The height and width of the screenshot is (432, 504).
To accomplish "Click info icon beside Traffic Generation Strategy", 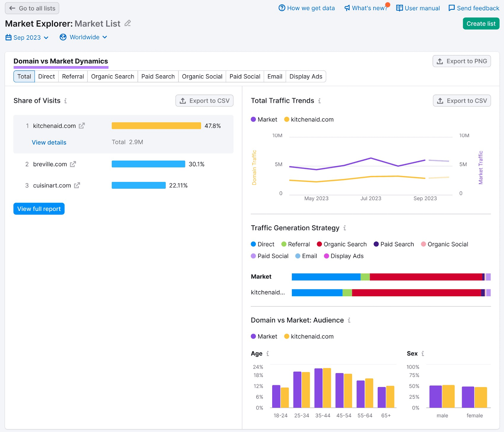I will pos(345,228).
